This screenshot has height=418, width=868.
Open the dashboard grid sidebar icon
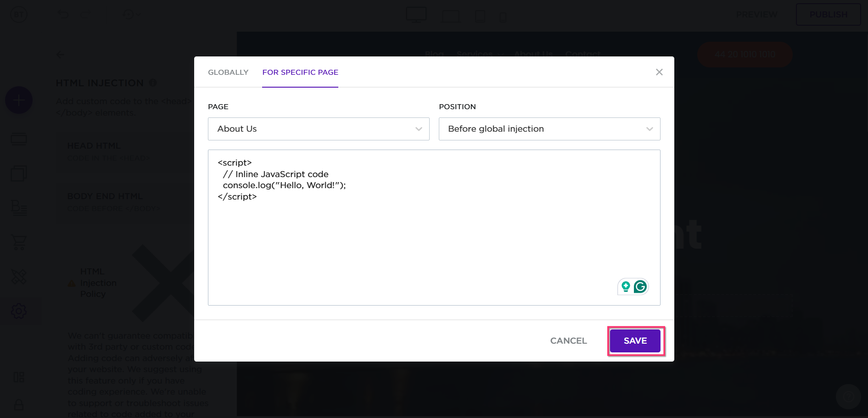pos(19,377)
